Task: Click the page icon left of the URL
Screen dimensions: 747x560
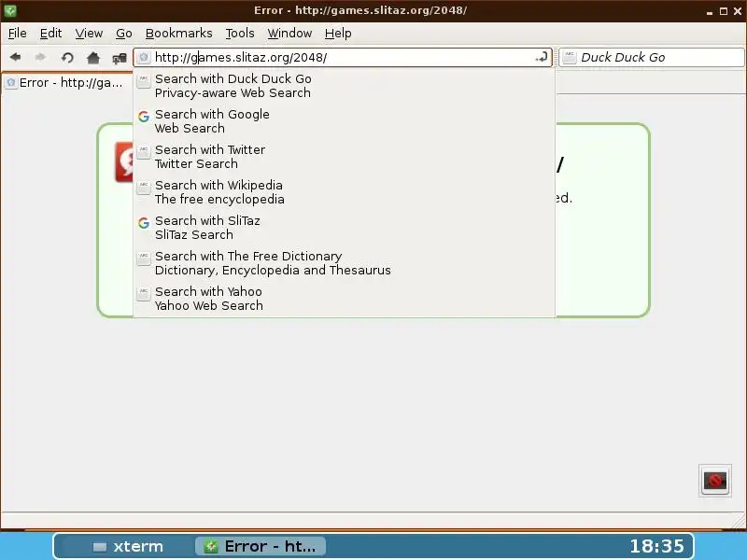Action: click(x=144, y=58)
